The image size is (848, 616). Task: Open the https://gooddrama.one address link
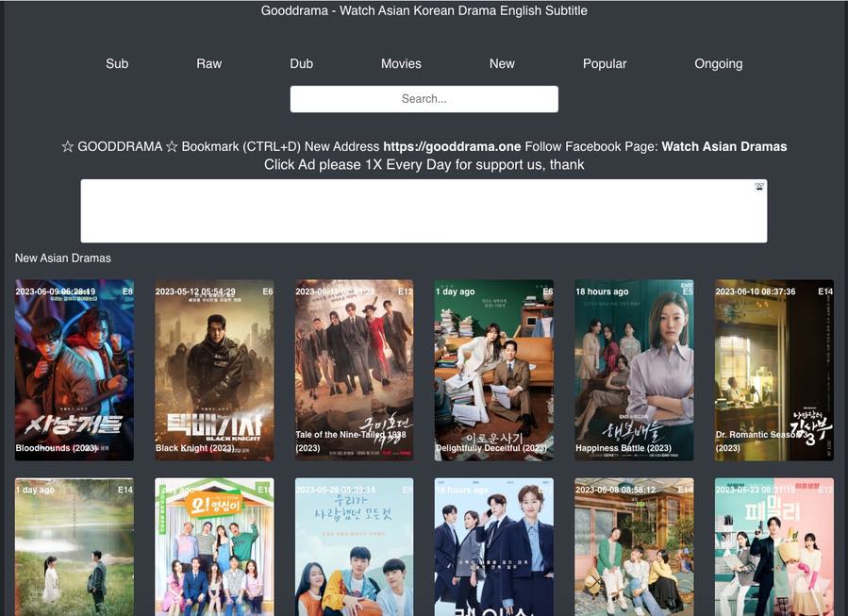[452, 146]
